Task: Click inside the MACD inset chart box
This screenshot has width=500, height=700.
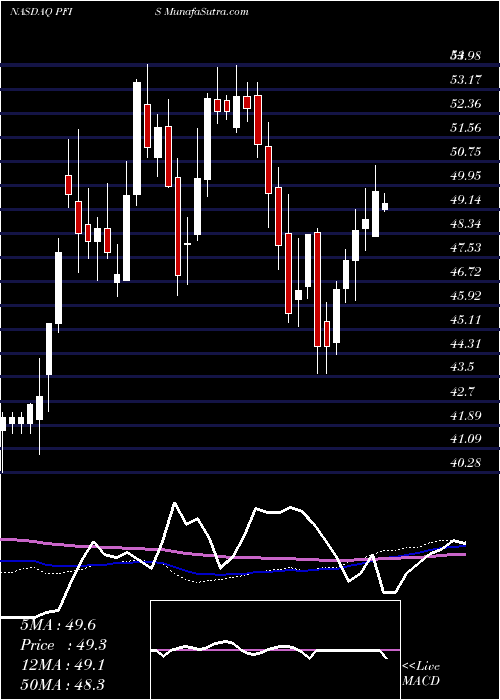Action: (275, 650)
